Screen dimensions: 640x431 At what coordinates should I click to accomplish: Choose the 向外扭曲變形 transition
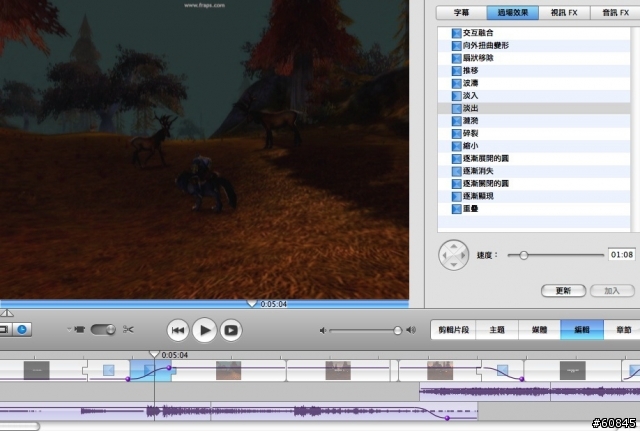pos(534,45)
